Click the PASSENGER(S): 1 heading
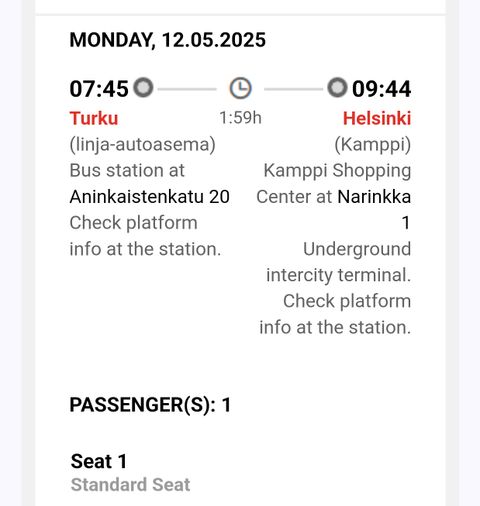 click(150, 405)
